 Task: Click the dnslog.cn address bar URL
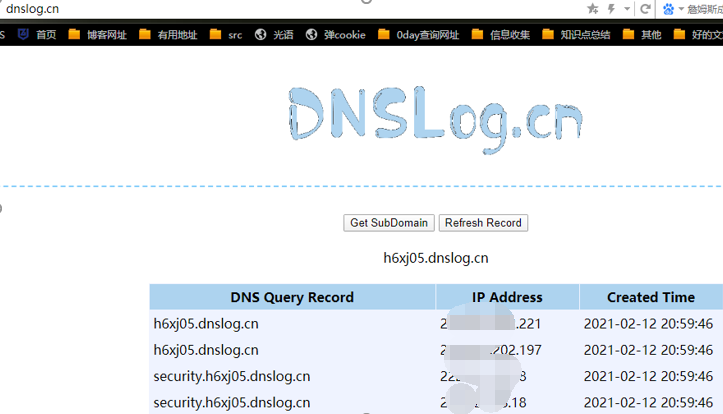pyautogui.click(x=32, y=8)
